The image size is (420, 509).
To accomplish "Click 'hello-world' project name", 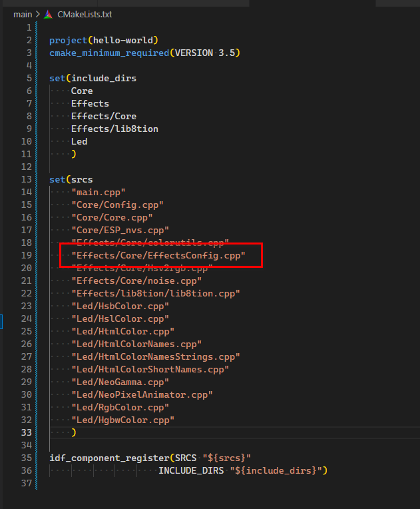I will pos(123,40).
